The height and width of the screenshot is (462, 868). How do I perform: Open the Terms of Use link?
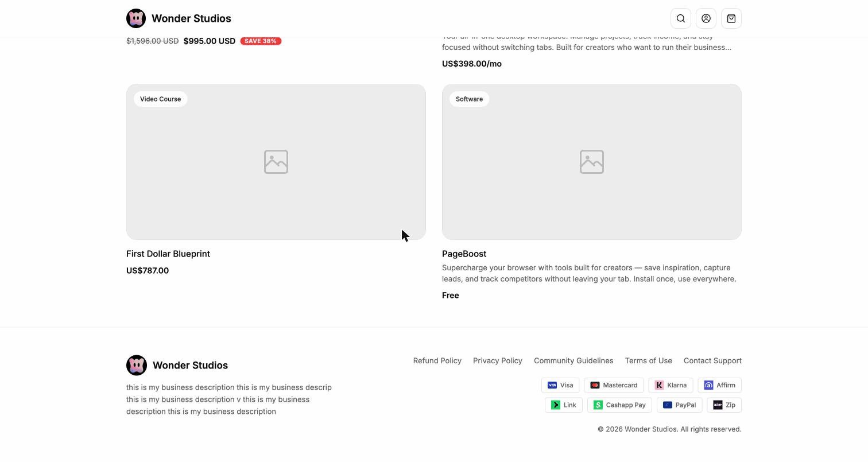click(648, 360)
